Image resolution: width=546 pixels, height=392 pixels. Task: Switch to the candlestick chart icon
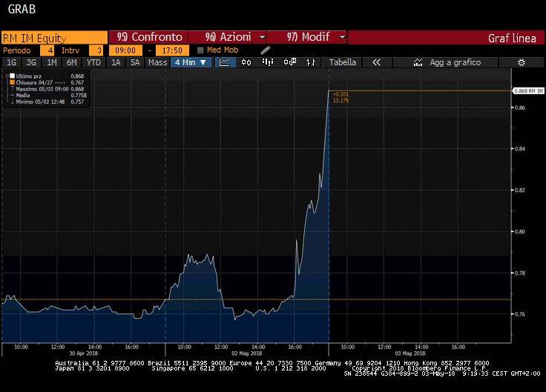click(x=247, y=62)
